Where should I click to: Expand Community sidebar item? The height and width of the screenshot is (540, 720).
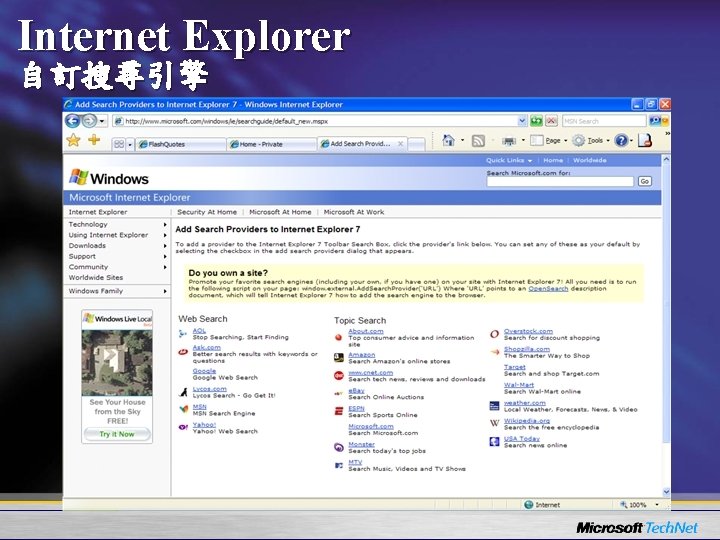tap(117, 267)
